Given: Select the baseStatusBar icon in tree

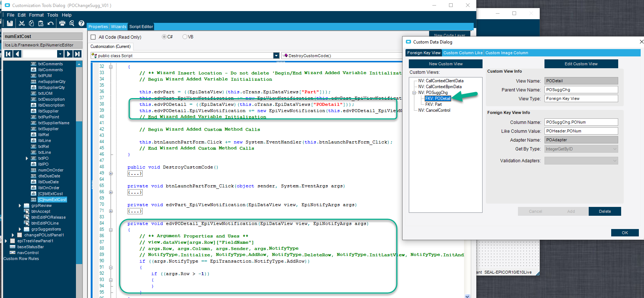Looking at the screenshot, I should (13, 247).
